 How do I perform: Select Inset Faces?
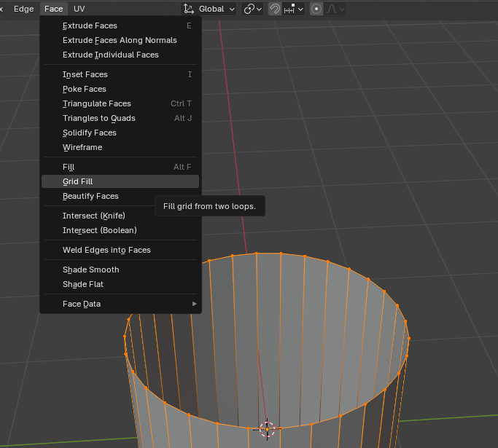[x=120, y=74]
